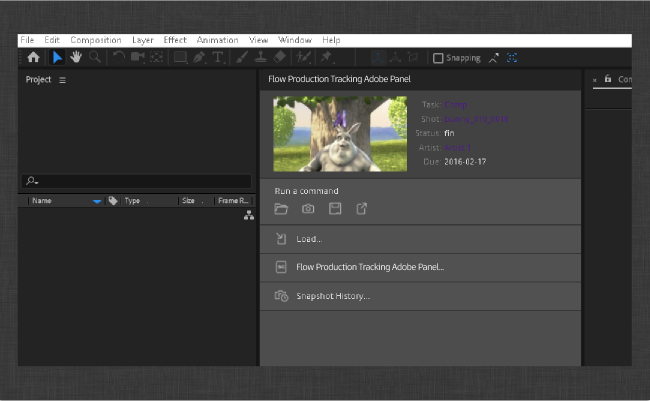This screenshot has width=650, height=401.
Task: Run the Load... command
Action: [x=420, y=239]
